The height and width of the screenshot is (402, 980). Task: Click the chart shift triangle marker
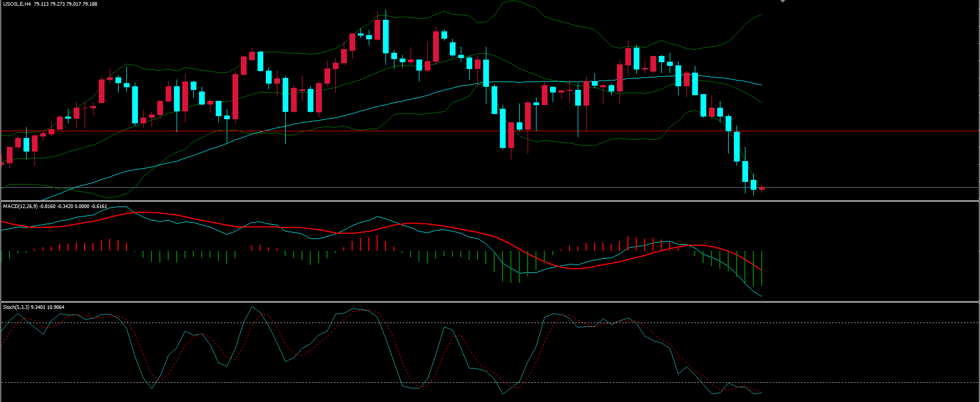(x=783, y=2)
